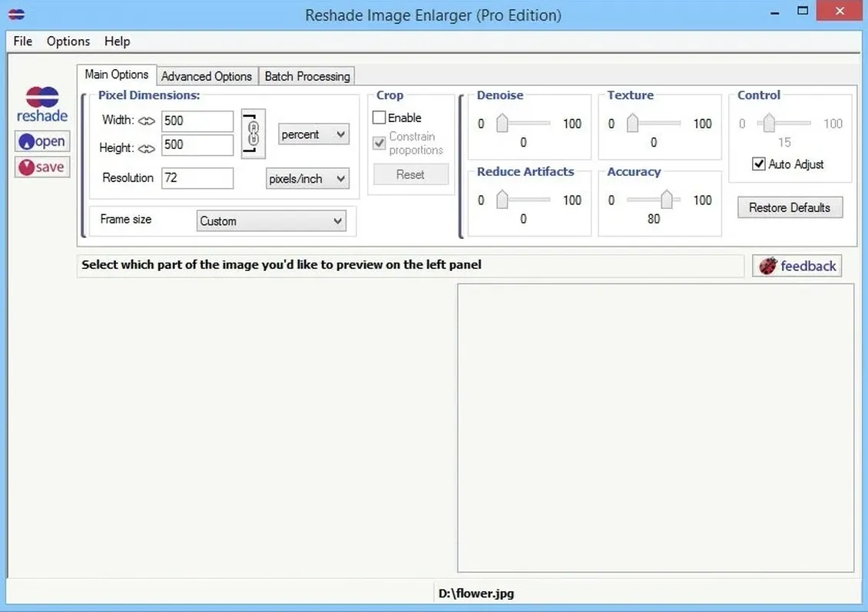Open the percent units dropdown
868x612 pixels.
click(x=313, y=134)
